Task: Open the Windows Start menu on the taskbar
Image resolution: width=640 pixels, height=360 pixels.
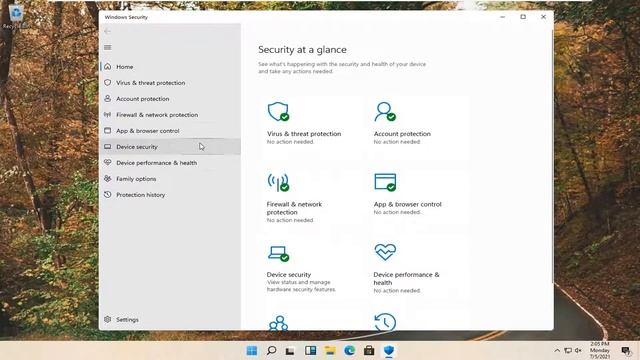Action: click(x=252, y=351)
